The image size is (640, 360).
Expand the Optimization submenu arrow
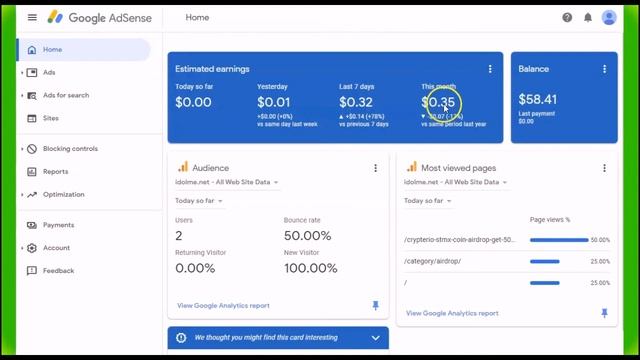(22, 195)
